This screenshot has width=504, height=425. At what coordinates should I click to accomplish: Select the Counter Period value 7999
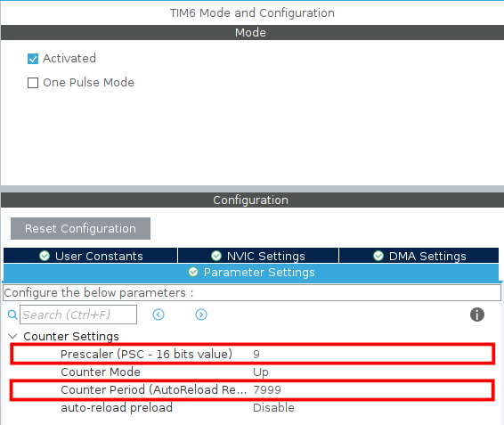tap(372, 390)
